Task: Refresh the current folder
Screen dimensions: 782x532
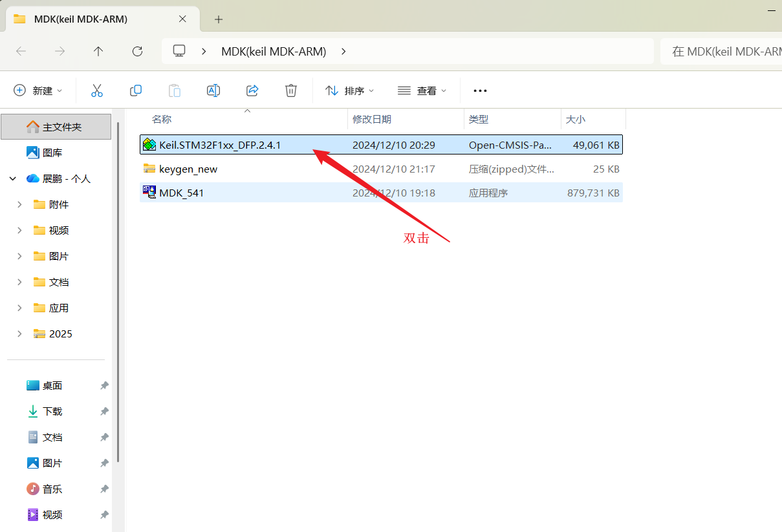Action: [137, 51]
